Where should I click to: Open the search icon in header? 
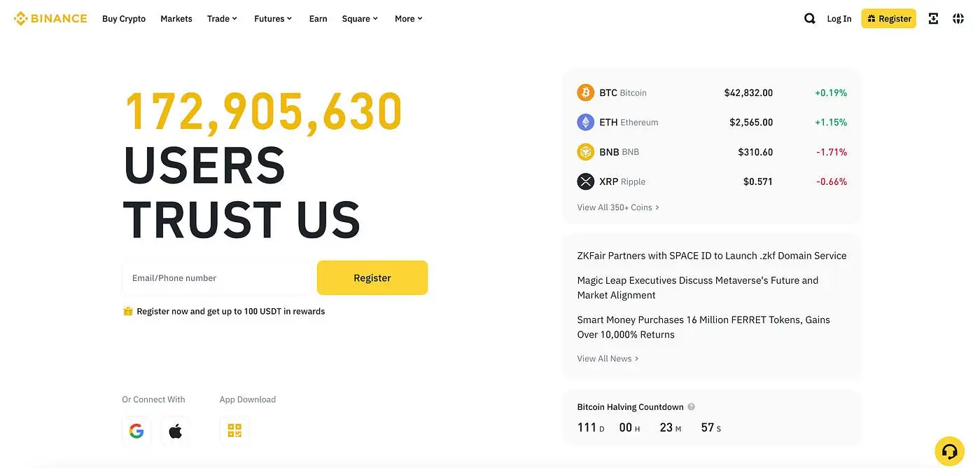[809, 19]
